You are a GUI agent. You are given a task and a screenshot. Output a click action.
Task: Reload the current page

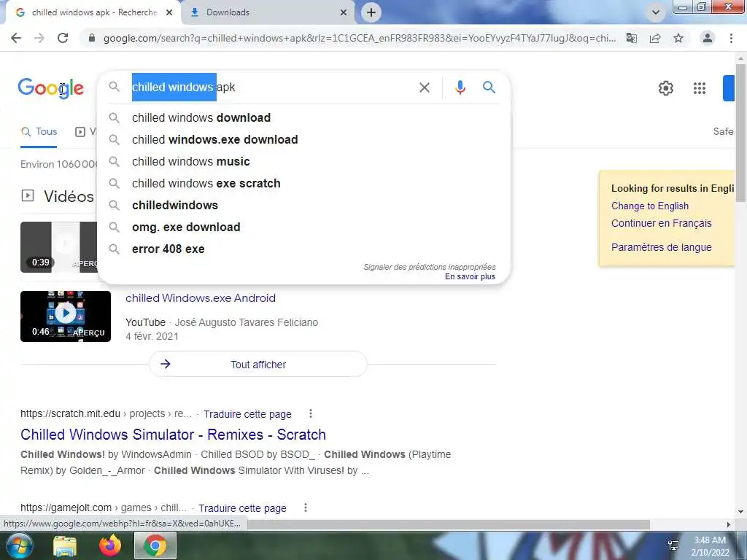(x=63, y=38)
